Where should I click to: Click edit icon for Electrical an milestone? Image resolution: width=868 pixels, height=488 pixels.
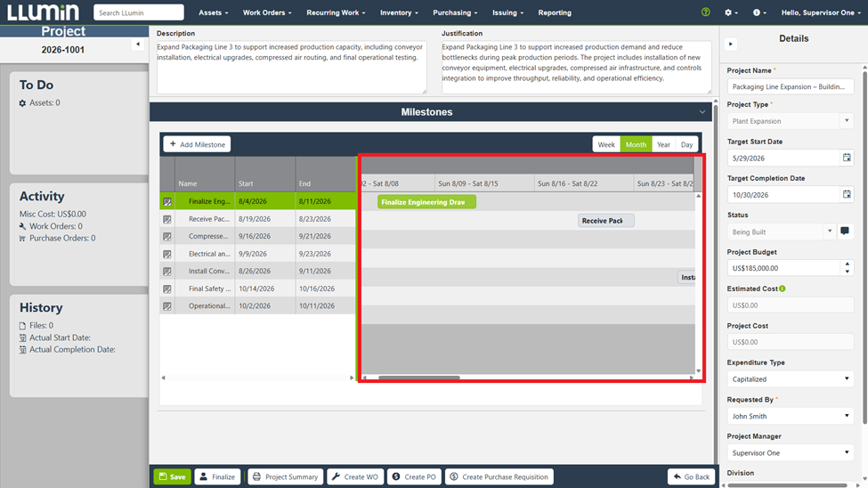coord(167,255)
